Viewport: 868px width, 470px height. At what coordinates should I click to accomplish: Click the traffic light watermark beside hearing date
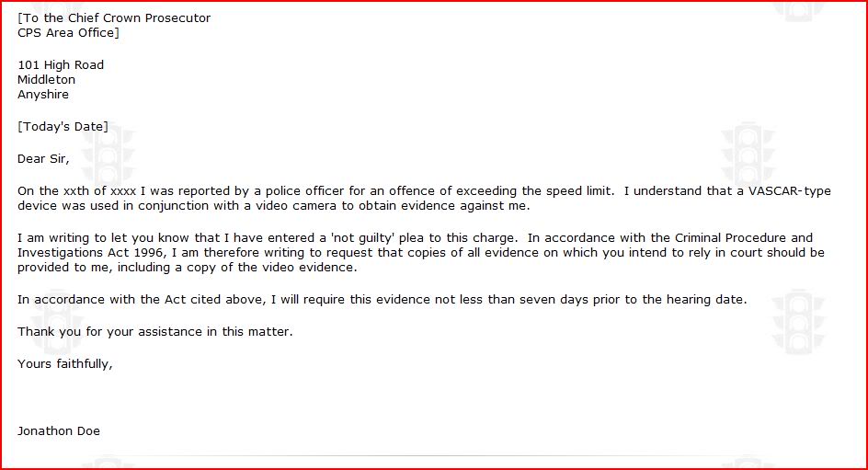799,321
